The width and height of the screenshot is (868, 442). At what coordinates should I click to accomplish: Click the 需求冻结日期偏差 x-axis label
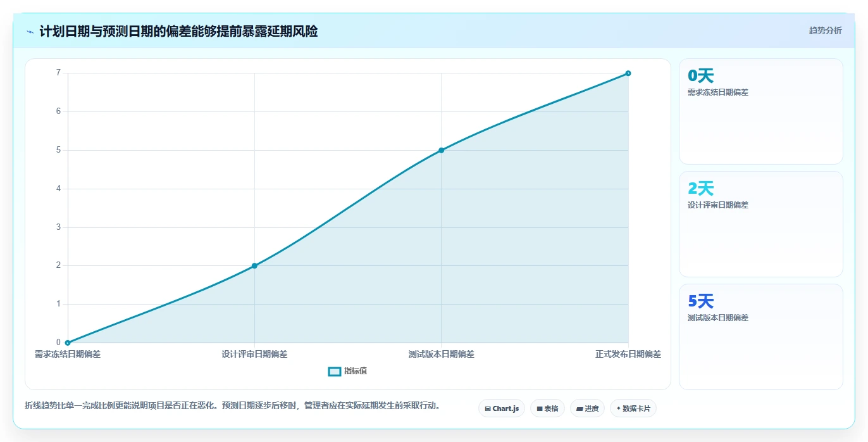click(68, 354)
